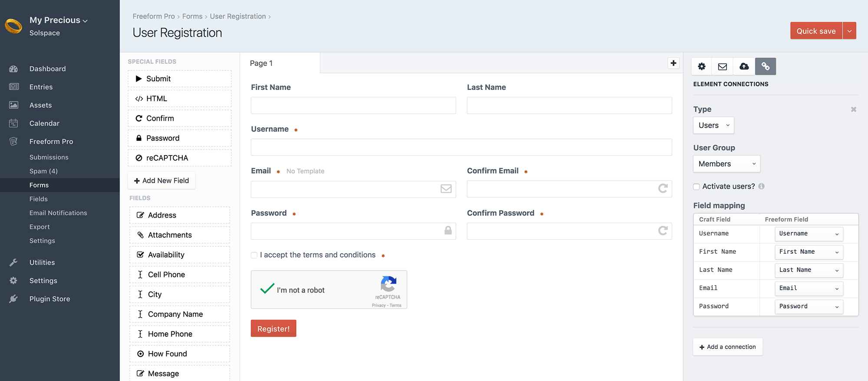Open the Quick save dropdown arrow
Screen dimensions: 868x381
(849, 31)
